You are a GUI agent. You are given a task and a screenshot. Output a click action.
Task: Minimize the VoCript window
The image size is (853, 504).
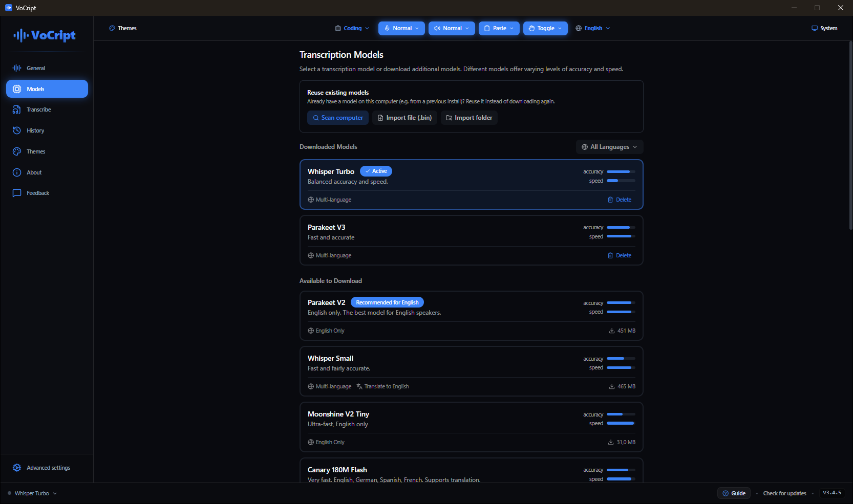pyautogui.click(x=794, y=8)
